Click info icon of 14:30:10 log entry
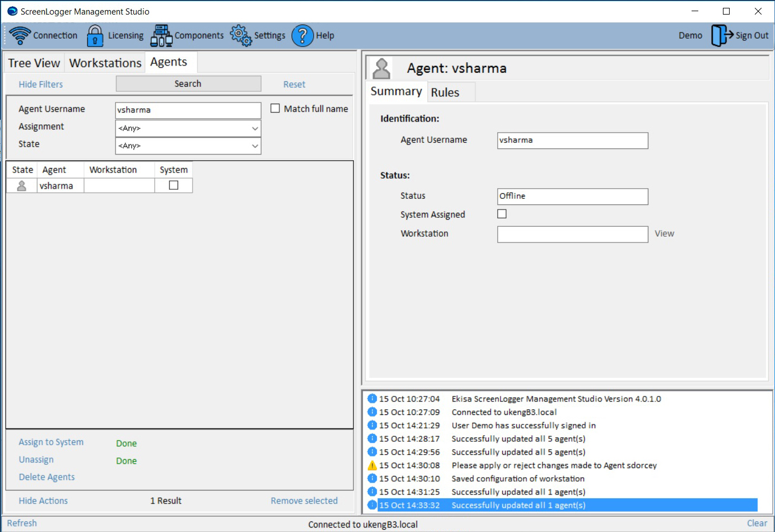This screenshot has width=775, height=532. click(372, 478)
